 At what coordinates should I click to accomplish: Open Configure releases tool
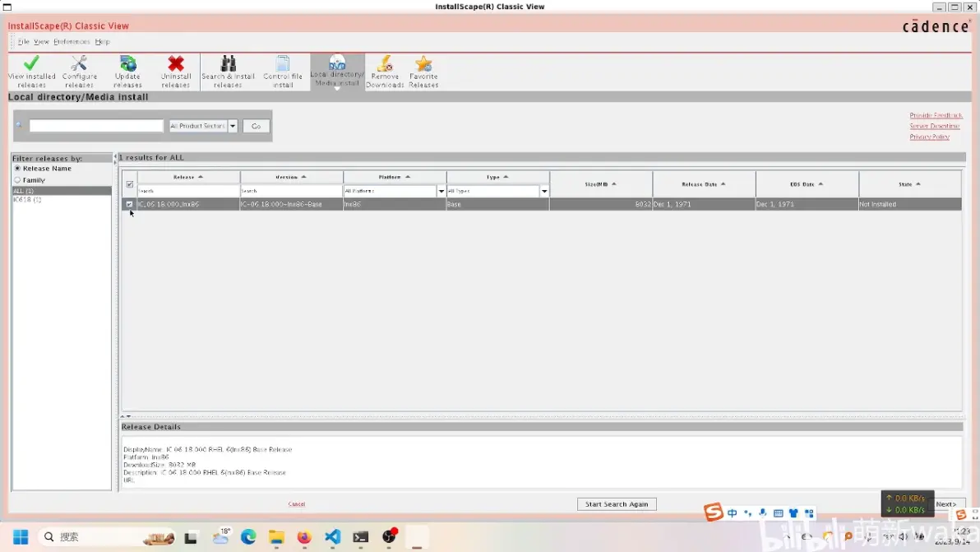tap(80, 72)
